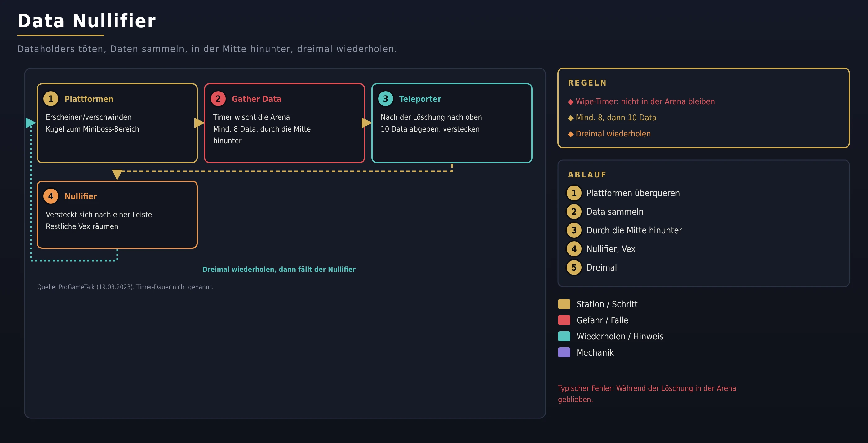The image size is (868, 443).
Task: Click 'Kugel zum Miniboss-Bereich' in Plattformen card
Action: coord(92,129)
